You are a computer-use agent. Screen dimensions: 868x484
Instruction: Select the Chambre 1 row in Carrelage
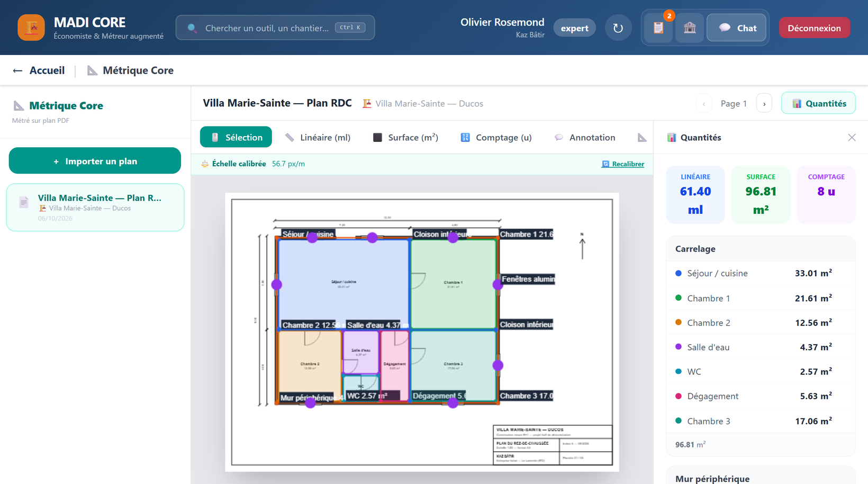coord(761,298)
